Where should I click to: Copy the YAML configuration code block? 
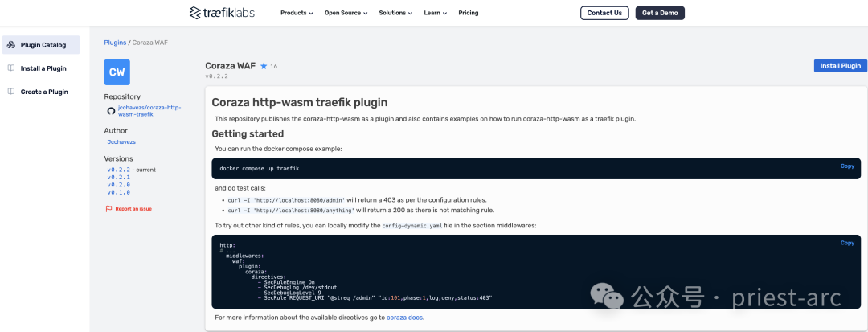pos(847,243)
